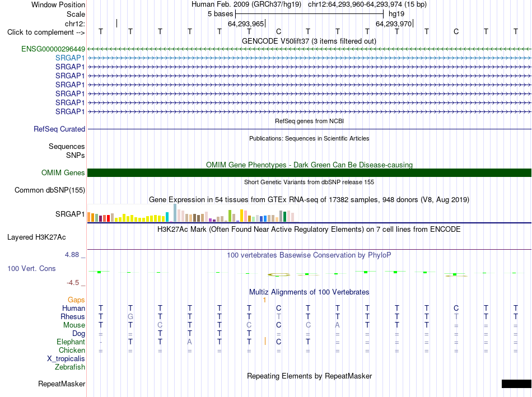Click the Common dbSNP(155) label
This screenshot has height=397, width=532.
click(50, 190)
